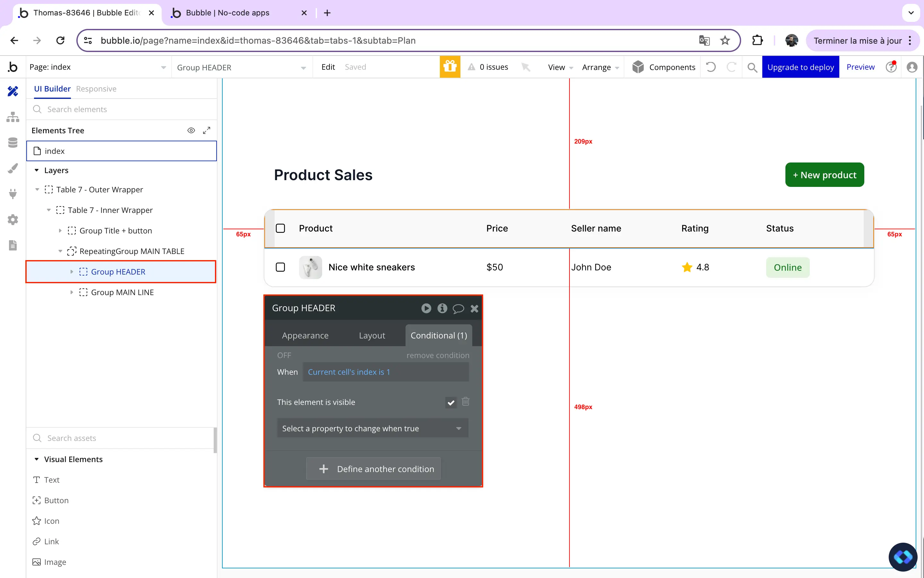Click the Google Translate icon in address bar

click(x=704, y=40)
